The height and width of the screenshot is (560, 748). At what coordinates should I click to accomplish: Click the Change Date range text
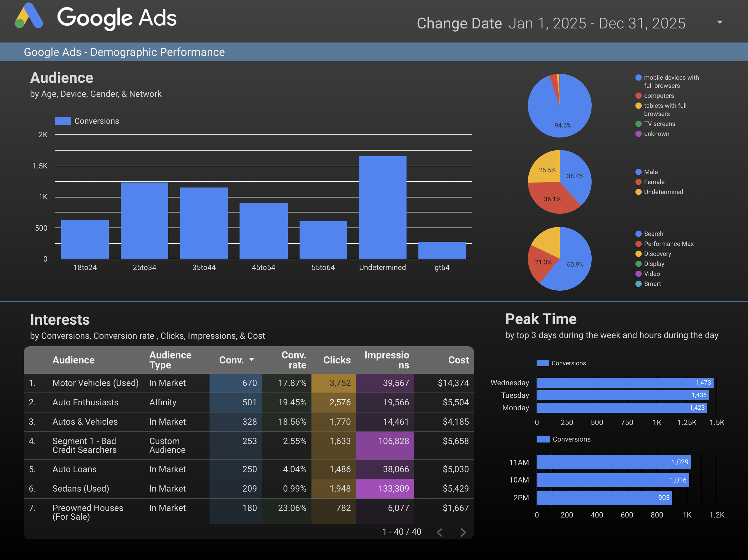[597, 24]
